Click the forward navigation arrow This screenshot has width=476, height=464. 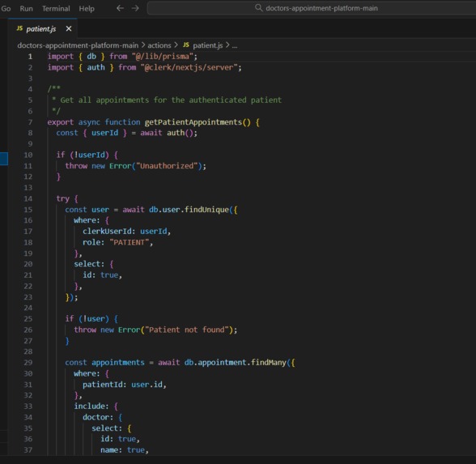[135, 8]
